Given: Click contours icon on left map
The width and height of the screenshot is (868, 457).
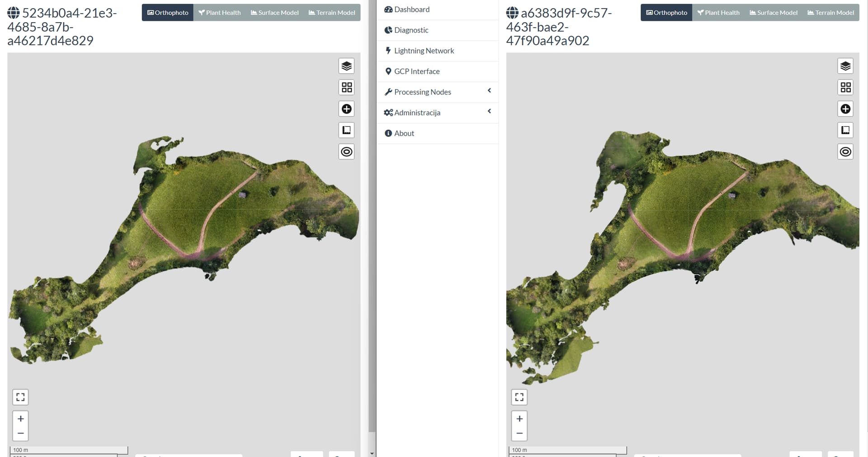Looking at the screenshot, I should 346,152.
